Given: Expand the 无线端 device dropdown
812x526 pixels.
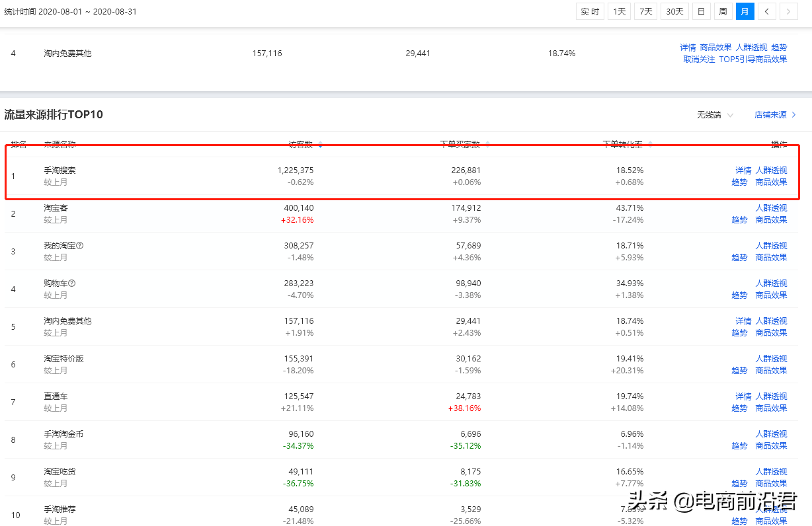Looking at the screenshot, I should point(715,115).
